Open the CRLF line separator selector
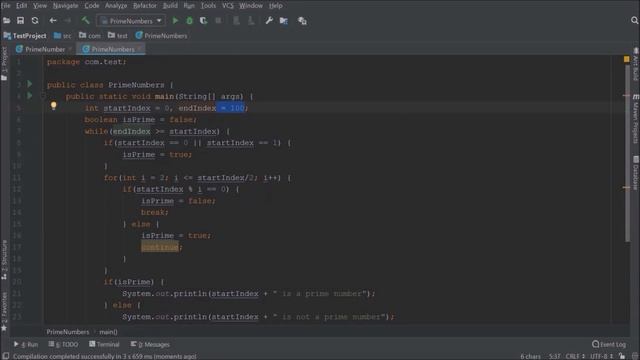This screenshot has height=360, width=640. [x=575, y=356]
